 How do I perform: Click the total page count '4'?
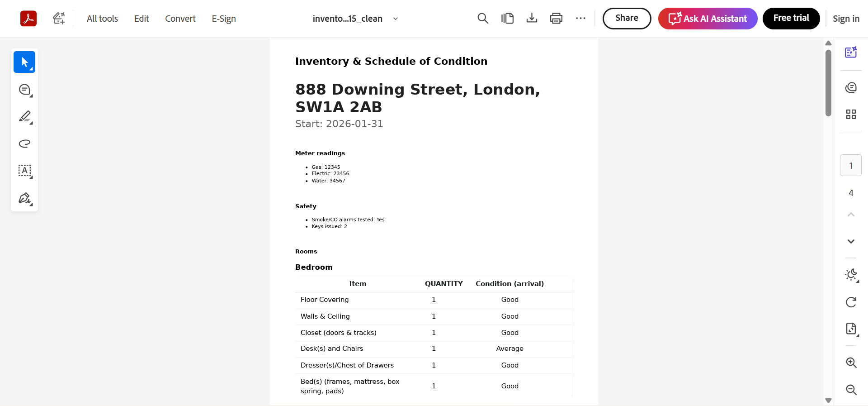[851, 193]
